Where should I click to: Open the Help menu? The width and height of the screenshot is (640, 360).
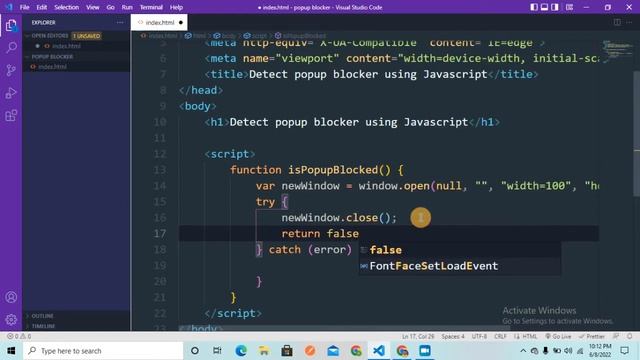176,7
